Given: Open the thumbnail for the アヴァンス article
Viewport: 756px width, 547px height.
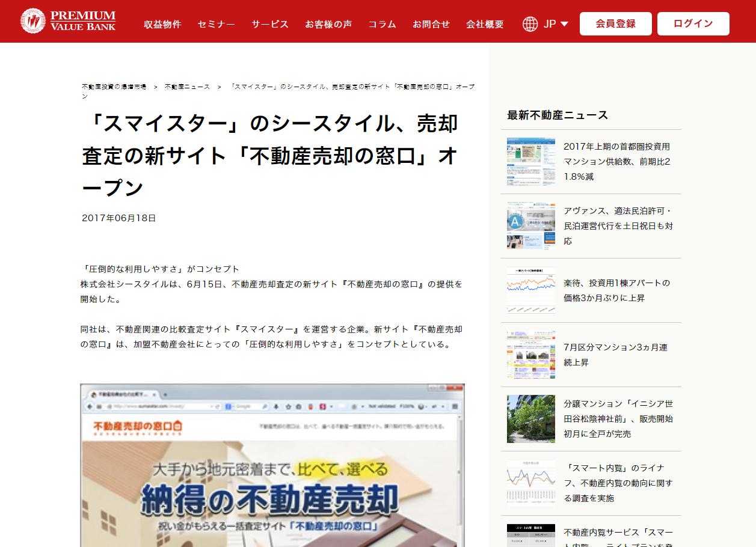Looking at the screenshot, I should (x=531, y=226).
